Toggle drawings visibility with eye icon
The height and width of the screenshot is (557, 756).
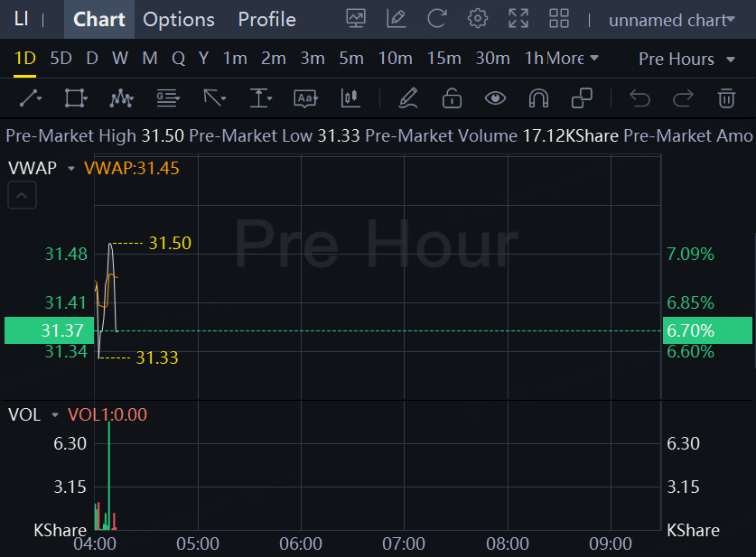[495, 98]
